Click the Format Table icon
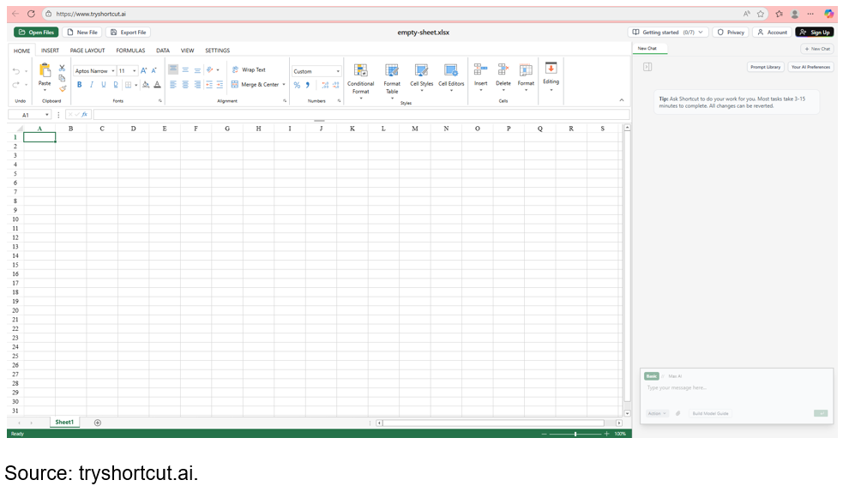The width and height of the screenshot is (849, 504). (392, 71)
